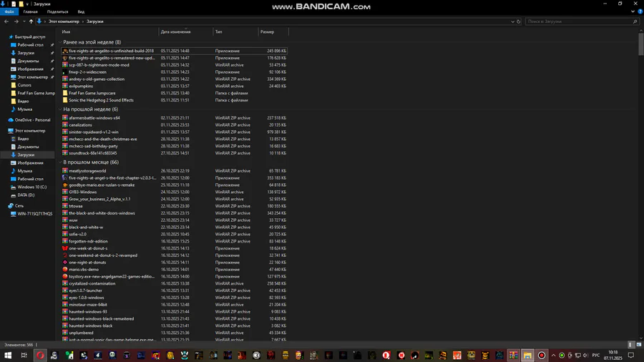The width and height of the screenshot is (644, 362).
Task: Expand the ribbon with the chevron
Action: 633,12
